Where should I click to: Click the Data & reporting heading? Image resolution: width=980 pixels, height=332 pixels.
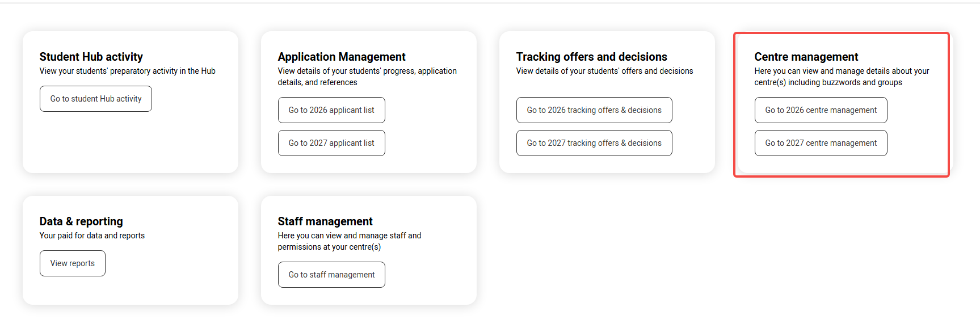[81, 221]
